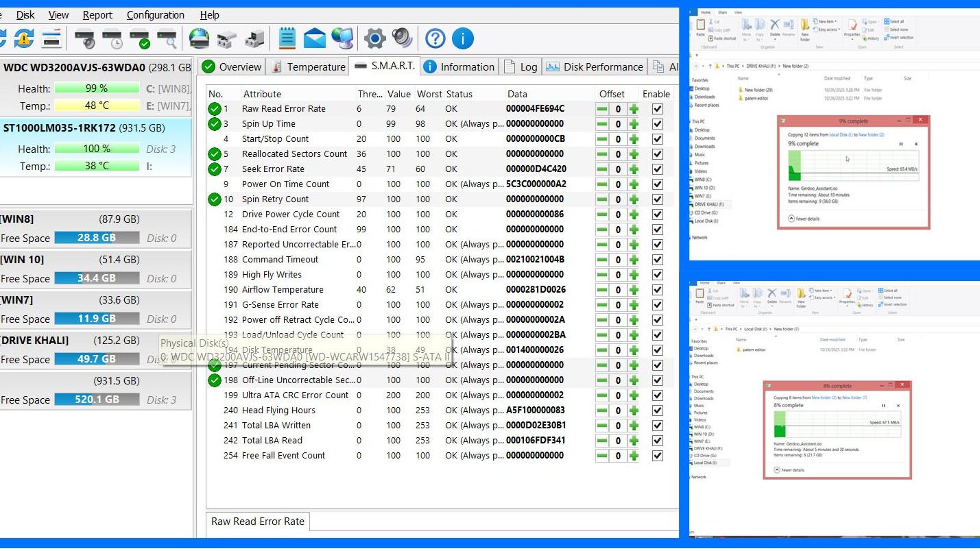Click the configuration gear toolbar icon
Image resolution: width=980 pixels, height=551 pixels.
click(374, 38)
